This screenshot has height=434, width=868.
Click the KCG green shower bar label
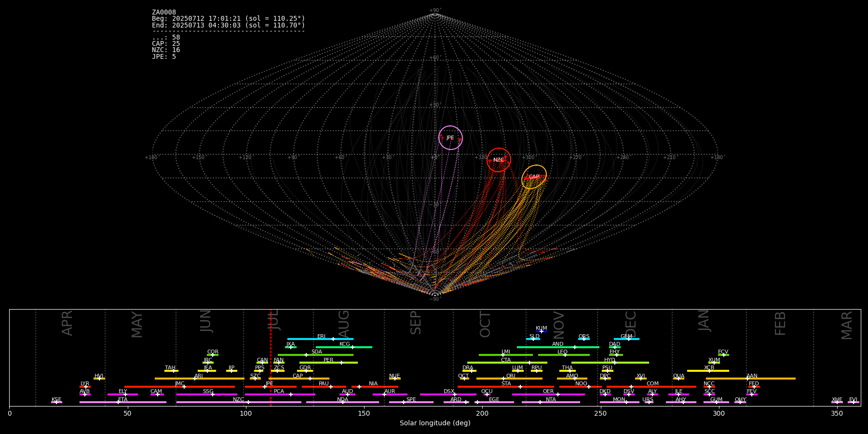(345, 344)
